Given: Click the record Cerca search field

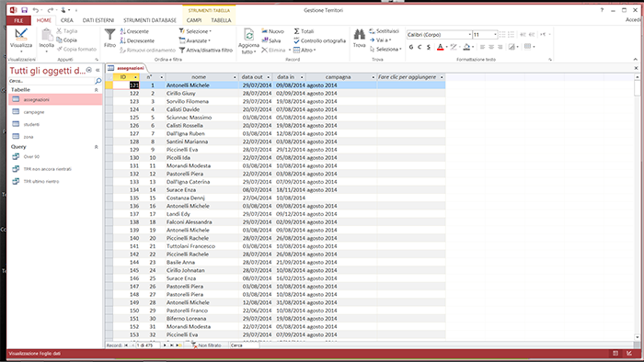Looking at the screenshot, I should [245, 345].
